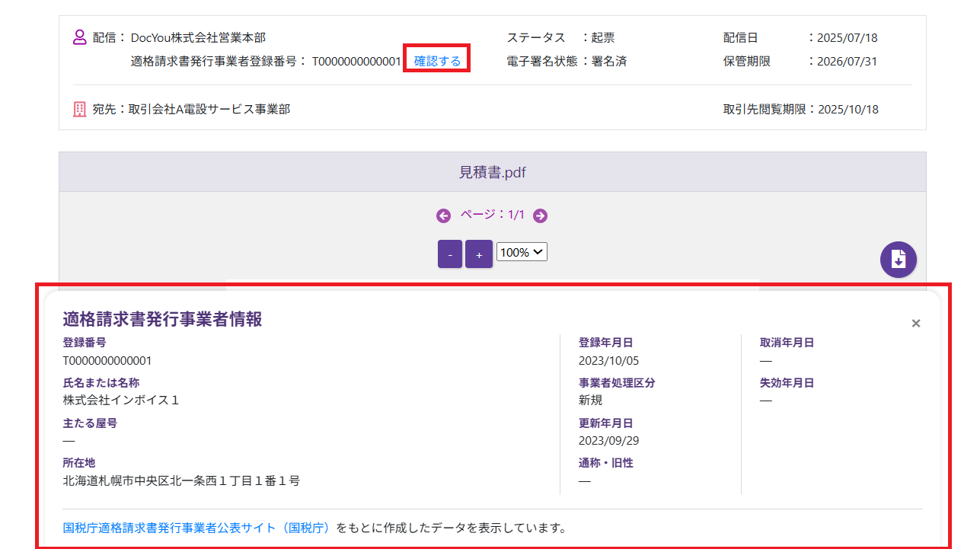This screenshot has width=980, height=549.
Task: Click the building icon next to 宛先
Action: tap(80, 110)
